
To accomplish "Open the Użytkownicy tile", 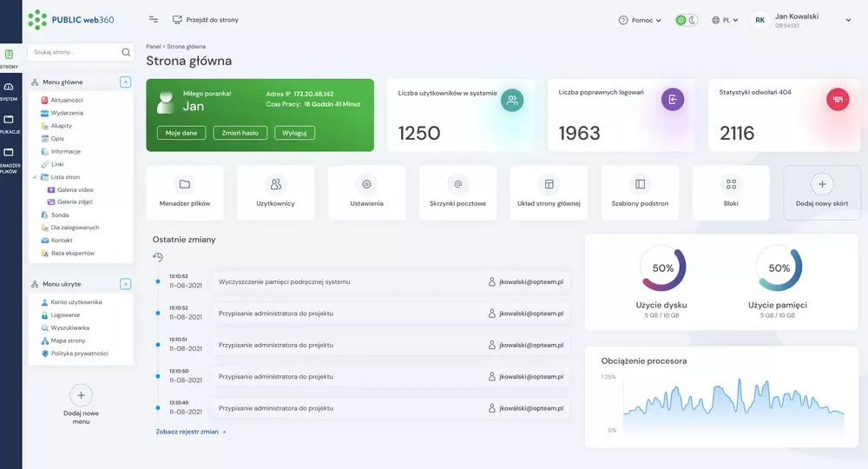I will tap(275, 193).
